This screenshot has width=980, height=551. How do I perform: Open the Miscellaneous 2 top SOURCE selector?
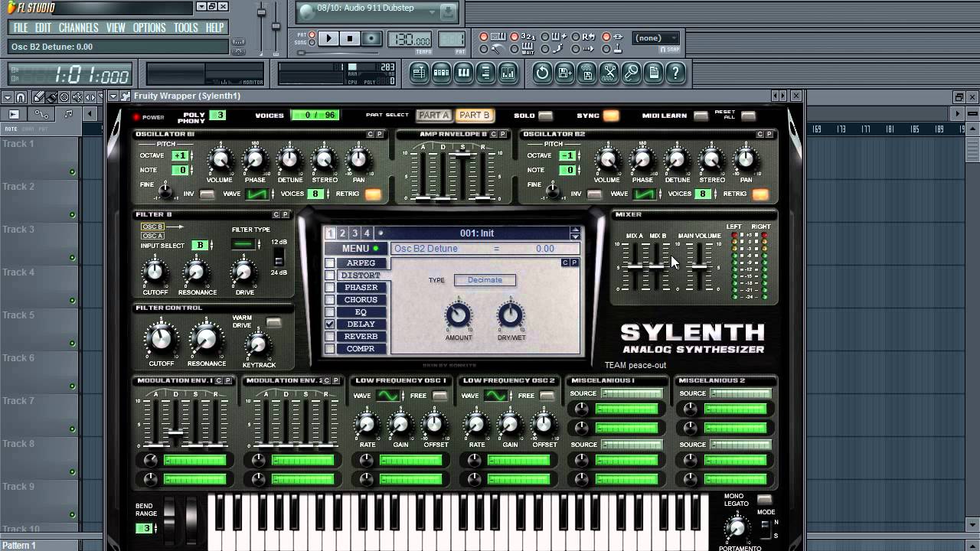coord(740,394)
